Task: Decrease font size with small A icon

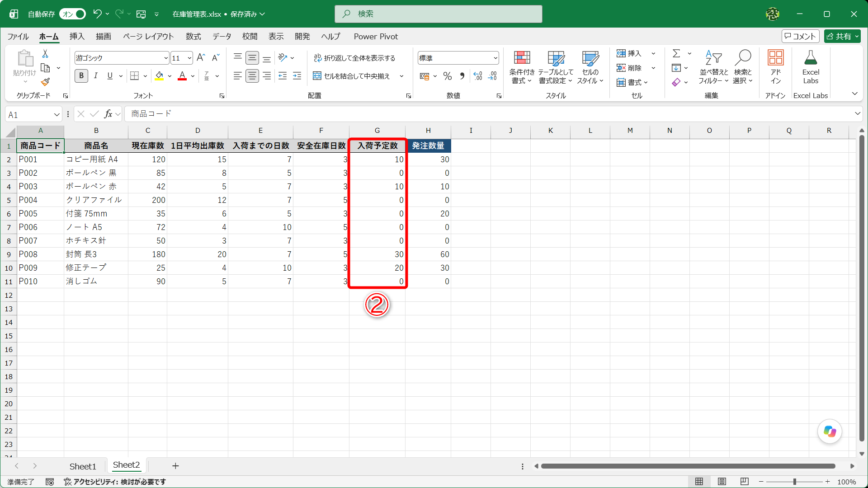Action: [x=216, y=58]
